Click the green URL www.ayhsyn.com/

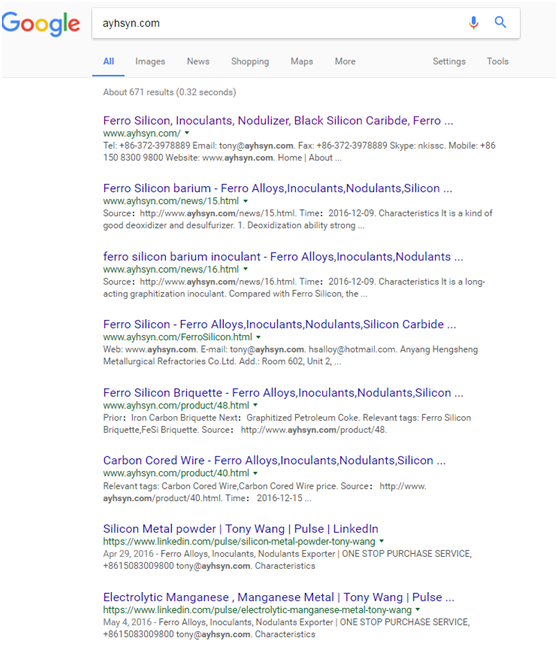pyautogui.click(x=142, y=133)
